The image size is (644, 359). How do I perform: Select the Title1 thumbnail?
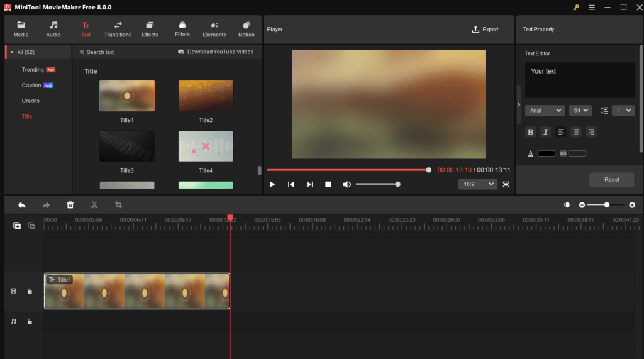[127, 96]
